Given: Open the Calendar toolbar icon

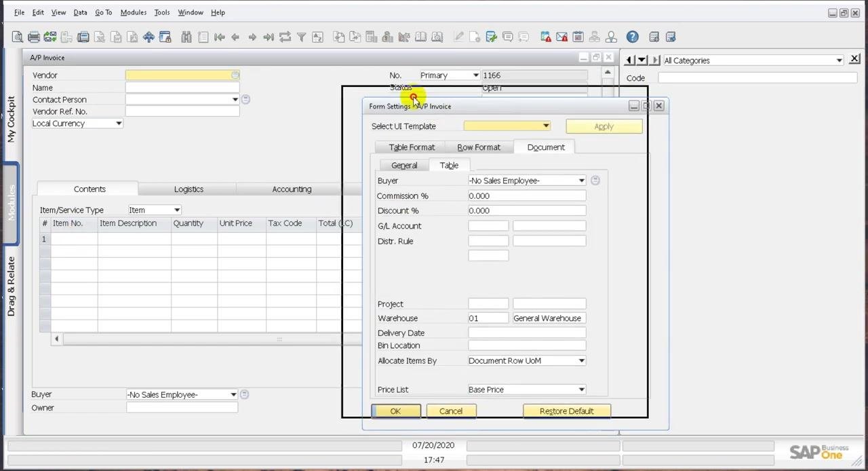Looking at the screenshot, I should click(578, 37).
